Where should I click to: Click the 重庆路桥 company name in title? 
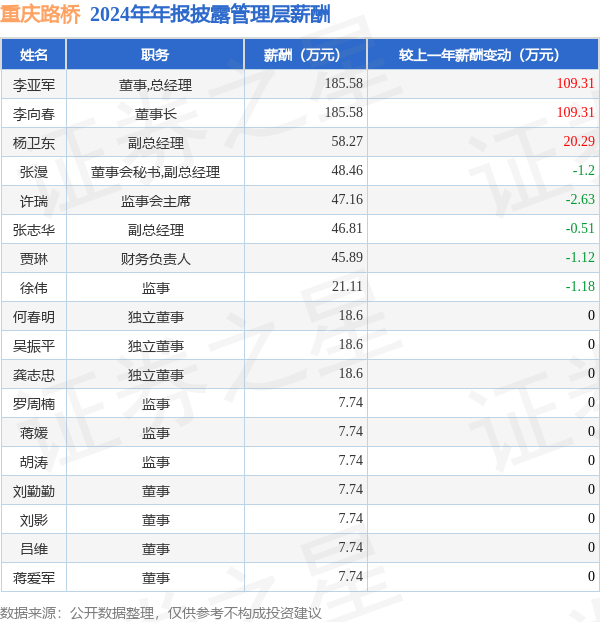pyautogui.click(x=40, y=14)
